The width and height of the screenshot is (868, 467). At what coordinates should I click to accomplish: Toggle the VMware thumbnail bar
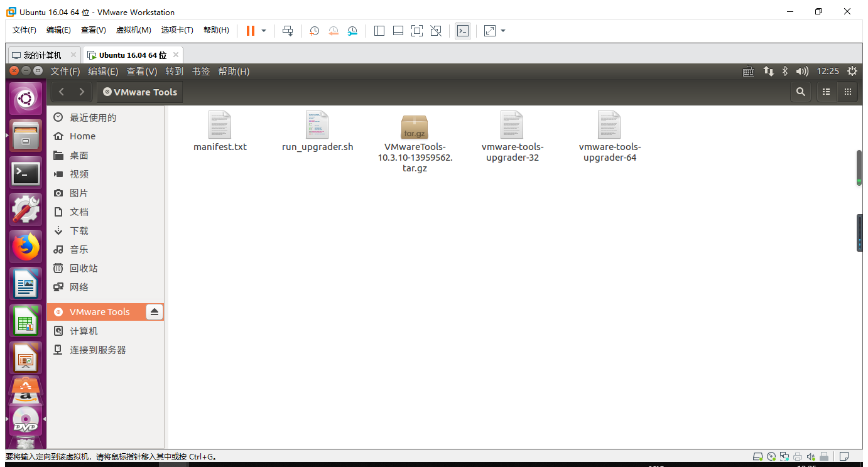click(398, 31)
